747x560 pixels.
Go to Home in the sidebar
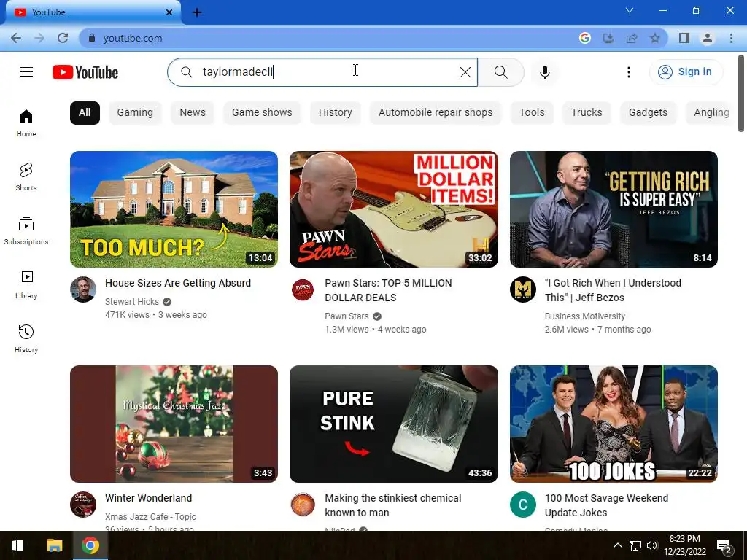26,123
